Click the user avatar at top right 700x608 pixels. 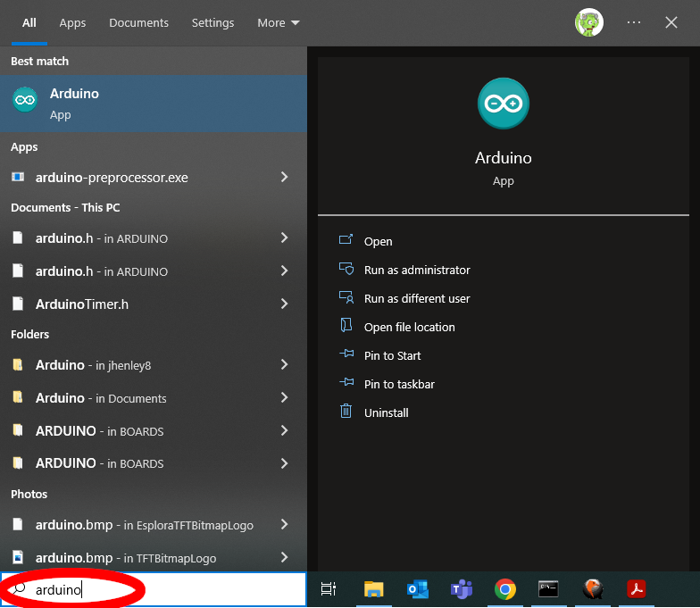(589, 22)
